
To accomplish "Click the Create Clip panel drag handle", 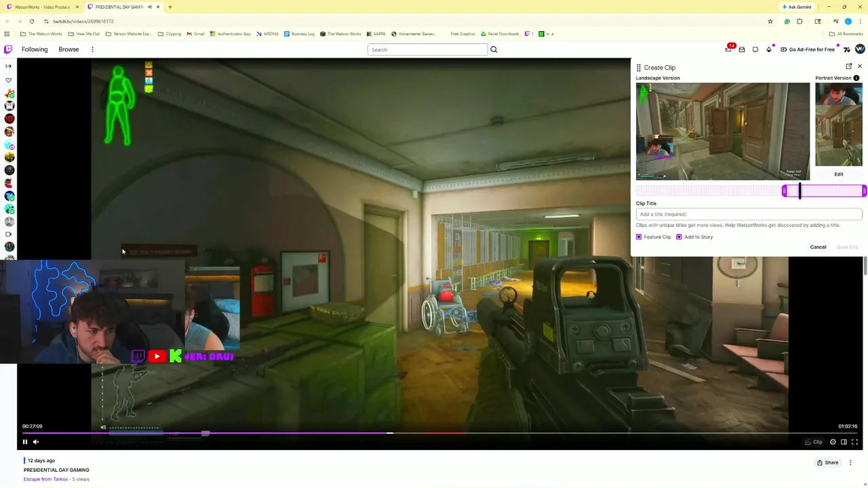I will click(638, 68).
